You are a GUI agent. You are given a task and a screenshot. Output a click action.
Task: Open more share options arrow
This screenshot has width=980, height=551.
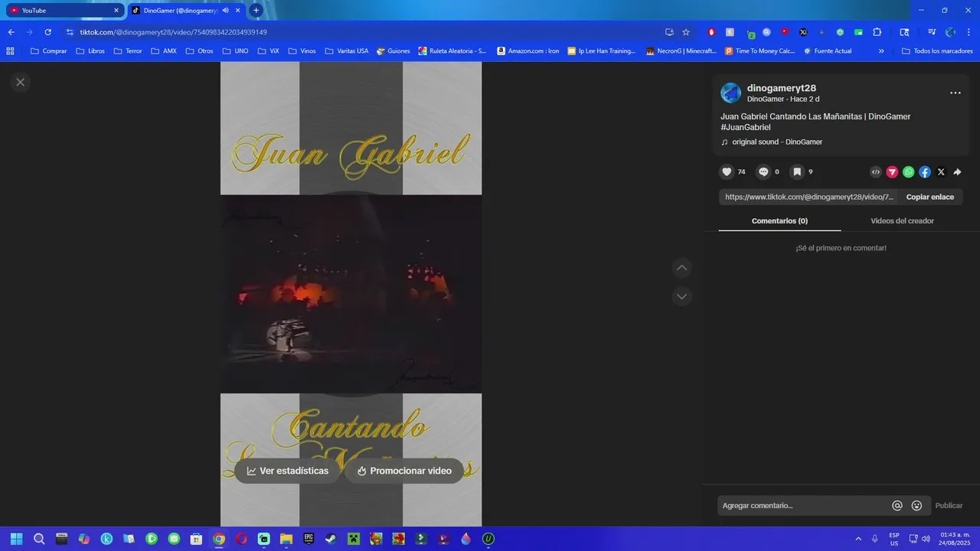point(957,172)
